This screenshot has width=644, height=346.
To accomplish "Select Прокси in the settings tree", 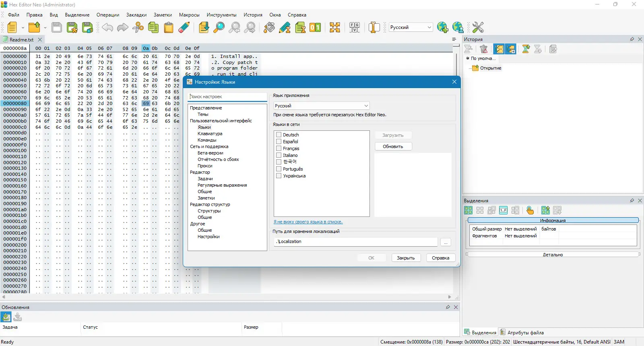I will coord(205,166).
